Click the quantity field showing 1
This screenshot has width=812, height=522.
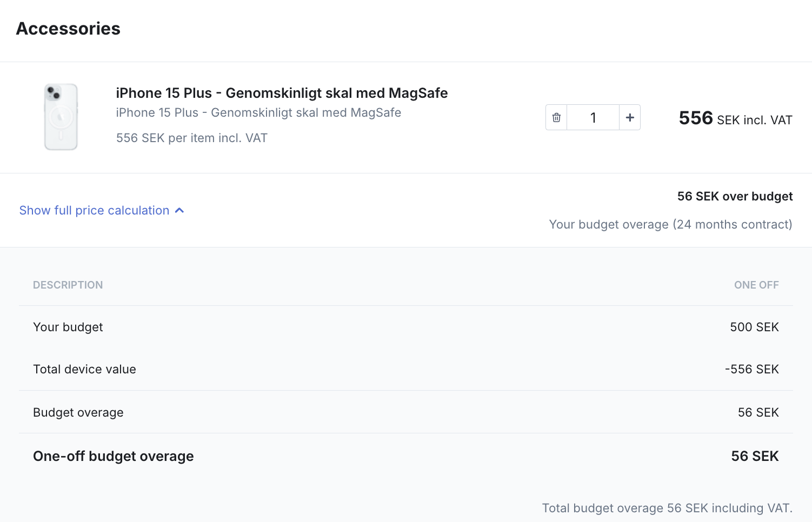pyautogui.click(x=593, y=117)
